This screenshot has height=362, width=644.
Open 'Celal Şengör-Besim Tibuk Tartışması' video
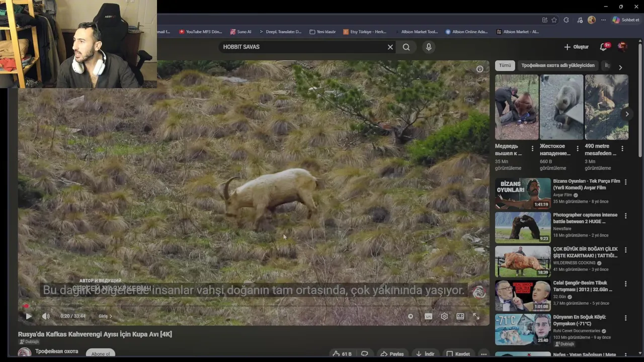coord(583,286)
